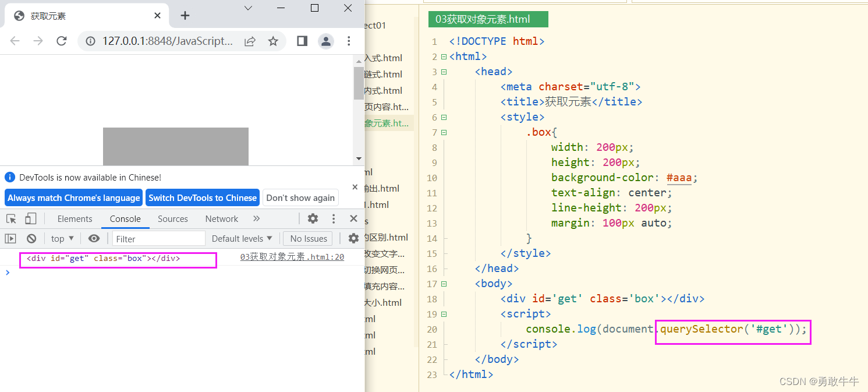Go back in Chrome browser
This screenshot has width=868, height=392.
(x=15, y=41)
